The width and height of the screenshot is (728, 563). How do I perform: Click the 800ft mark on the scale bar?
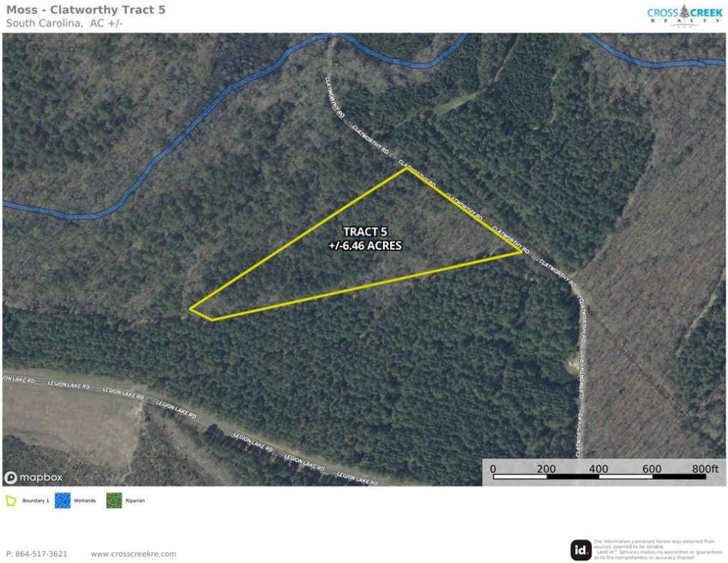[705, 468]
